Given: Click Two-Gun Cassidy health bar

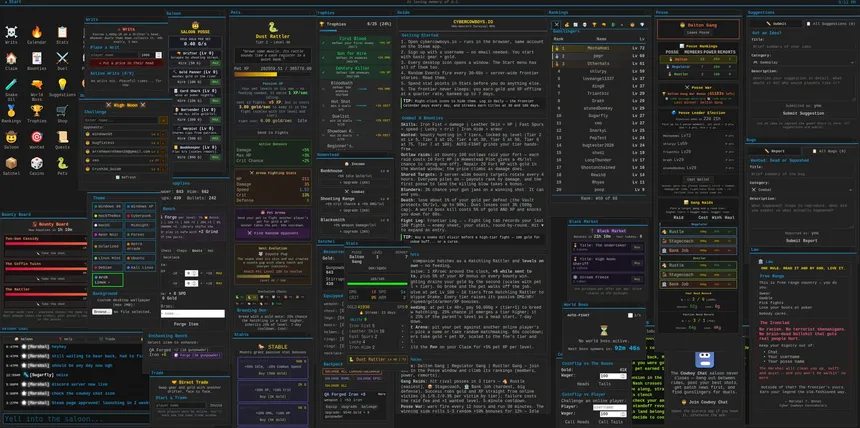Looking at the screenshot, I should pyautogui.click(x=46, y=244).
